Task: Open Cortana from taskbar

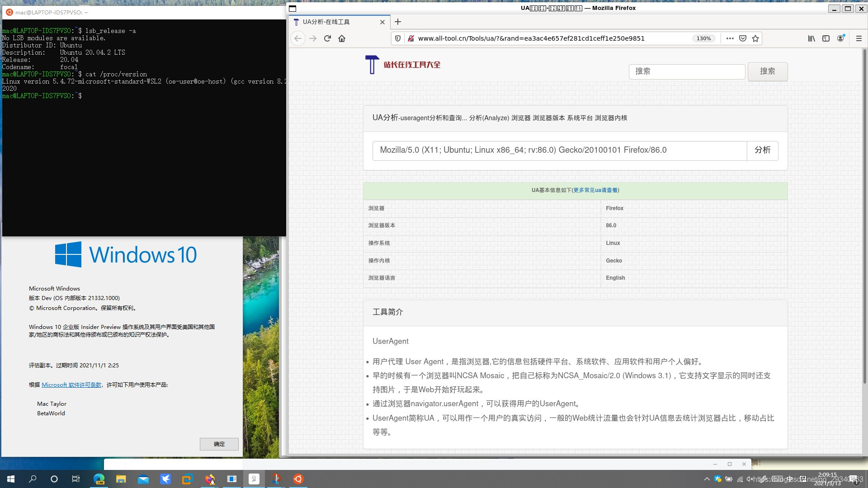Action: click(x=54, y=479)
